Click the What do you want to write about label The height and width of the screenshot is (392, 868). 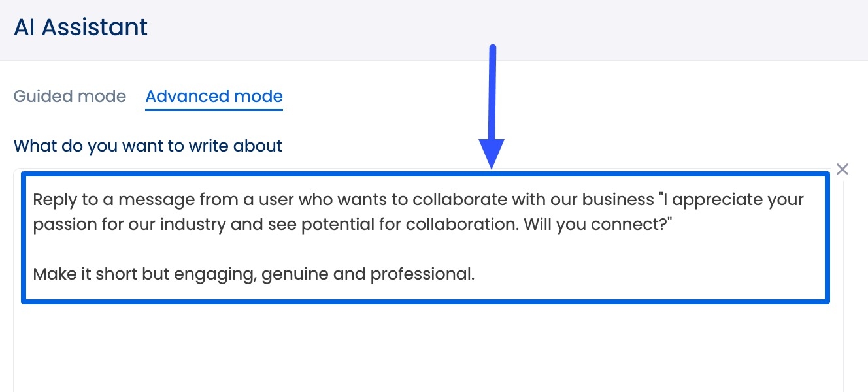(148, 146)
